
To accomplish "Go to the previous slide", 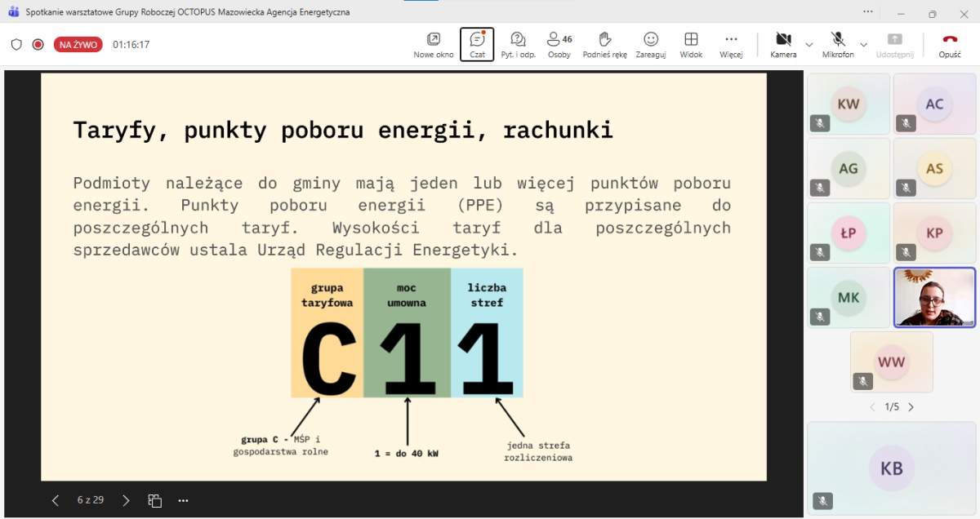I will (56, 500).
